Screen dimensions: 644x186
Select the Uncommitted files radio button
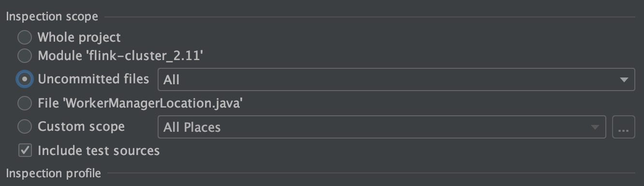click(24, 79)
